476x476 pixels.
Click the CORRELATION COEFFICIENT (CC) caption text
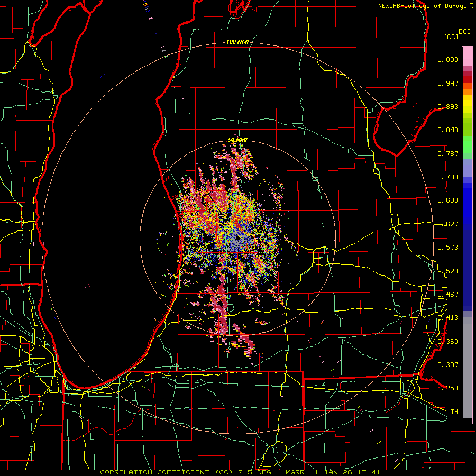167,472
